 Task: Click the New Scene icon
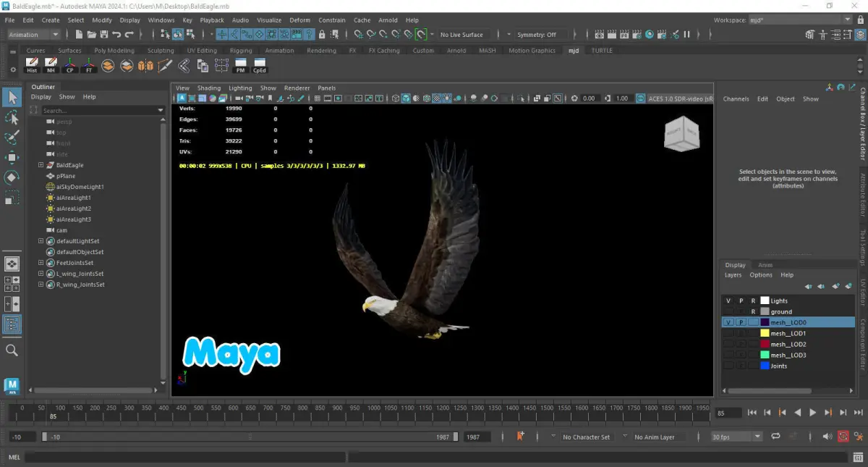tap(79, 34)
